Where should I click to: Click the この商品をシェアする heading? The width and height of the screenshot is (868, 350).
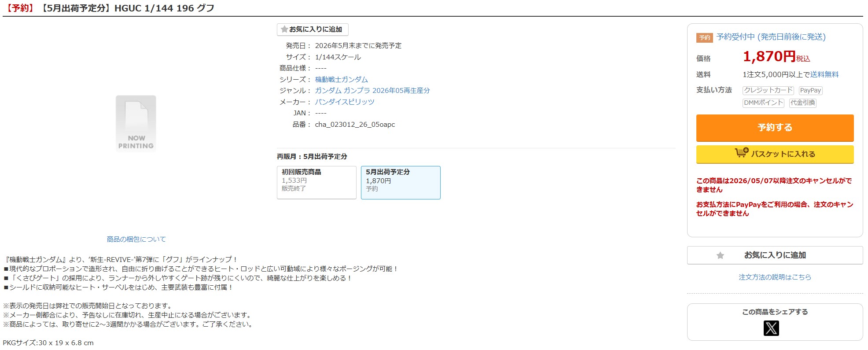tap(775, 312)
